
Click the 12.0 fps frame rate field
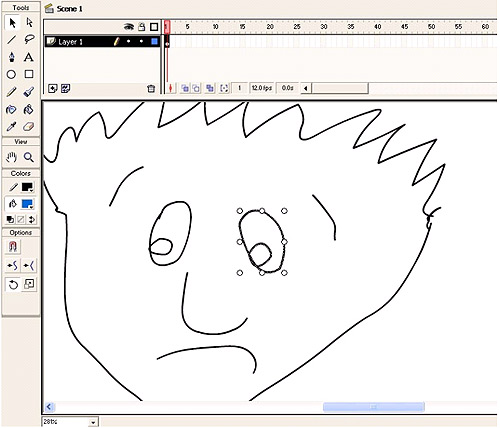[x=262, y=88]
